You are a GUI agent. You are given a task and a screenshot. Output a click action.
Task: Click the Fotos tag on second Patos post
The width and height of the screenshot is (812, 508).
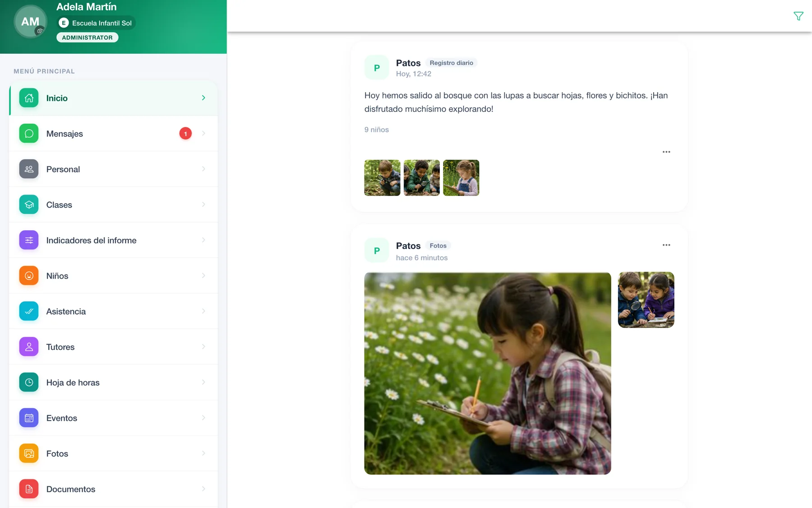[438, 246]
